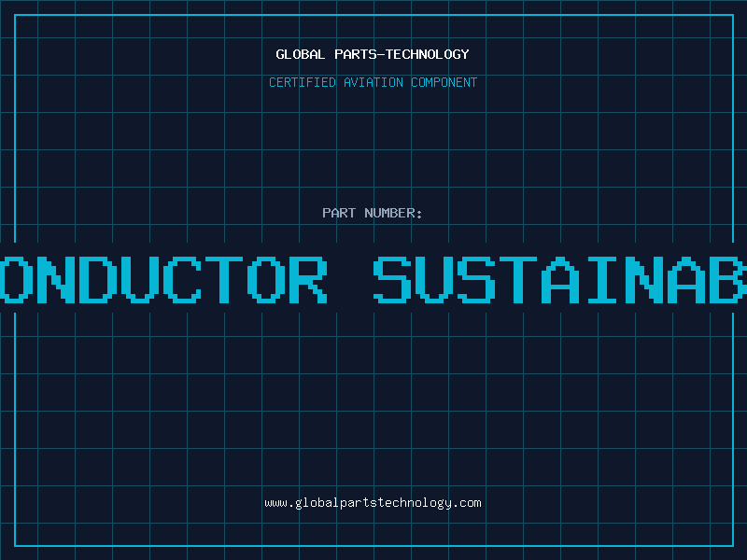Open the www.globalpartstechnology.com website link

click(373, 503)
